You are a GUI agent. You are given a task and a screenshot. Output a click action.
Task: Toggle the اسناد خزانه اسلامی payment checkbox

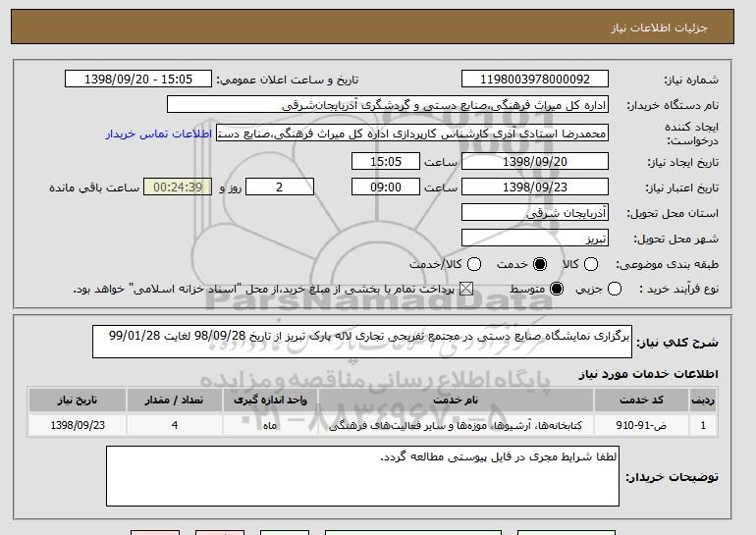[465, 289]
